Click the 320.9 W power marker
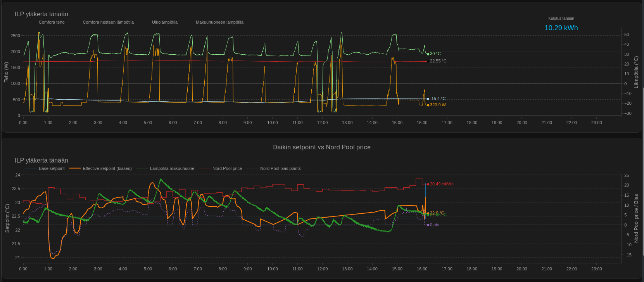 click(x=428, y=105)
